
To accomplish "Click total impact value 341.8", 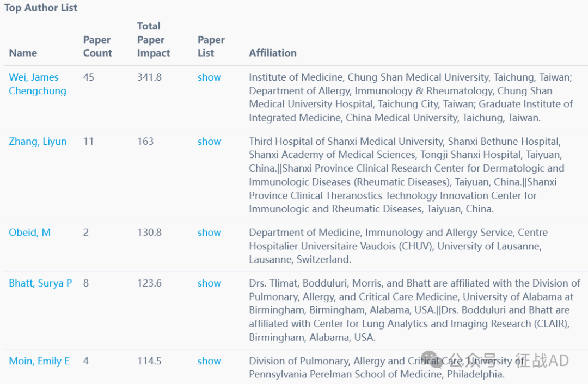I will click(149, 77).
